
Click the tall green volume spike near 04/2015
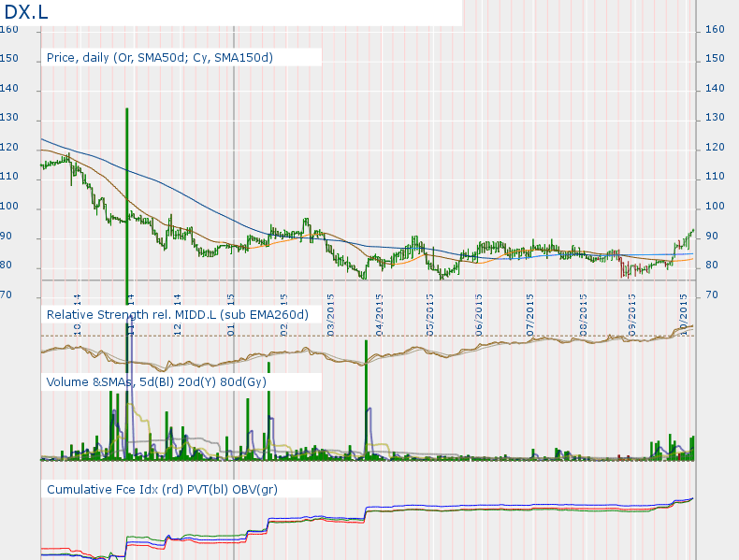[x=366, y=399]
